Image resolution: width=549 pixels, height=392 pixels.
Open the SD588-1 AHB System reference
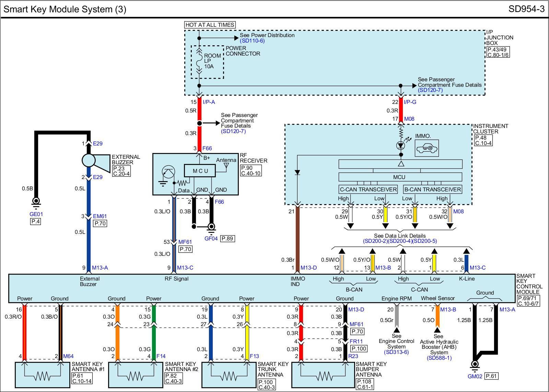439,358
